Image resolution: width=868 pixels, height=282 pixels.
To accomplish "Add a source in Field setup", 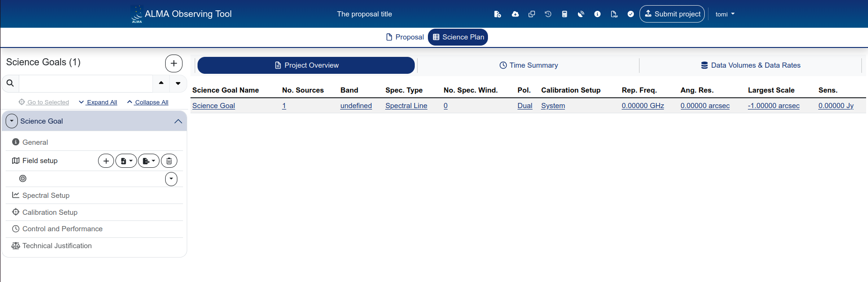I will pyautogui.click(x=106, y=161).
